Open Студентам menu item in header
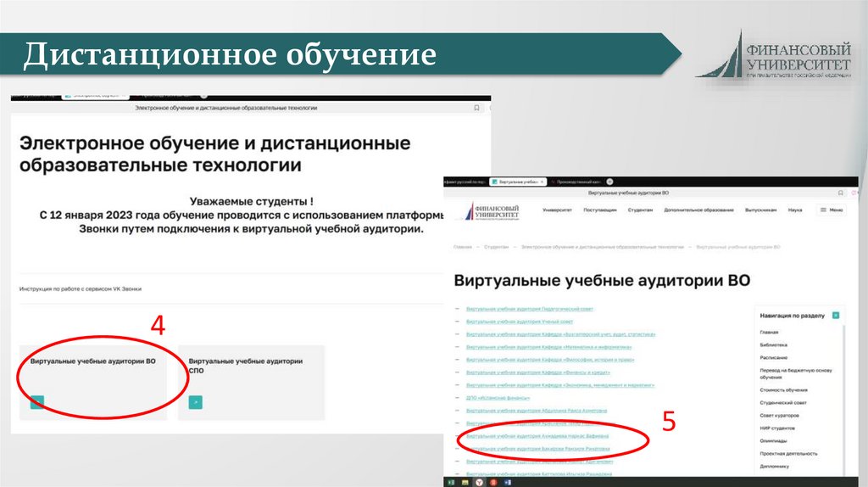The height and width of the screenshot is (487, 868). 640,210
